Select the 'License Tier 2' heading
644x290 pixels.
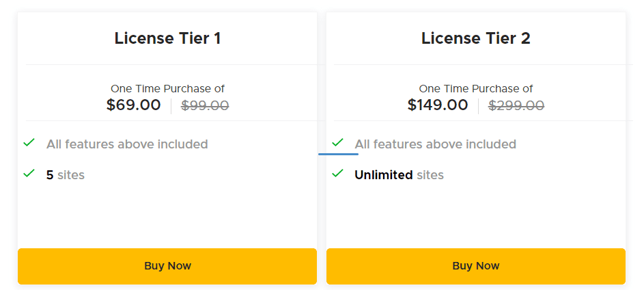(476, 38)
